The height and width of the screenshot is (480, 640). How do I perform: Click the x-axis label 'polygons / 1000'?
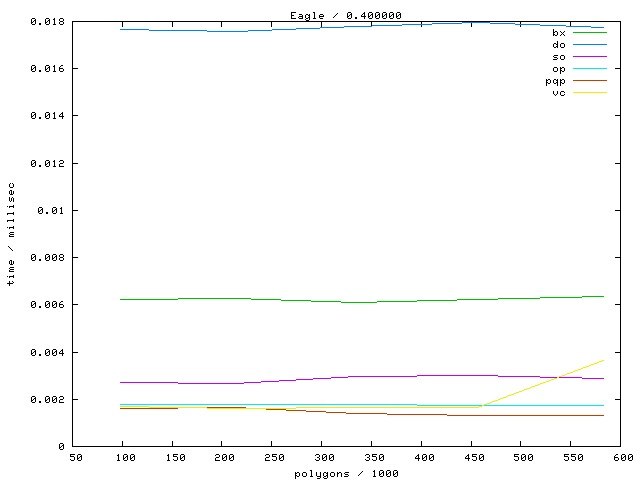[346, 473]
